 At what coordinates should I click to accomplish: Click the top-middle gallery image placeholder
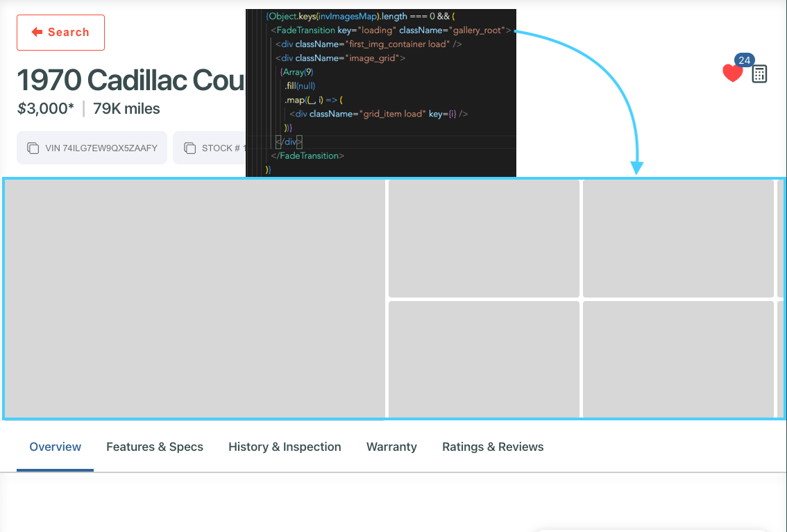[x=484, y=238]
